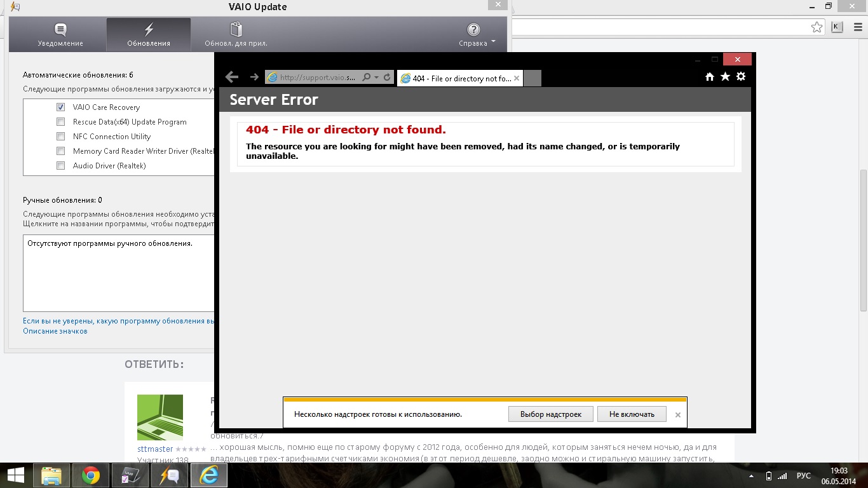Click the '404 - File or directory not found.' heading

pyautogui.click(x=346, y=130)
